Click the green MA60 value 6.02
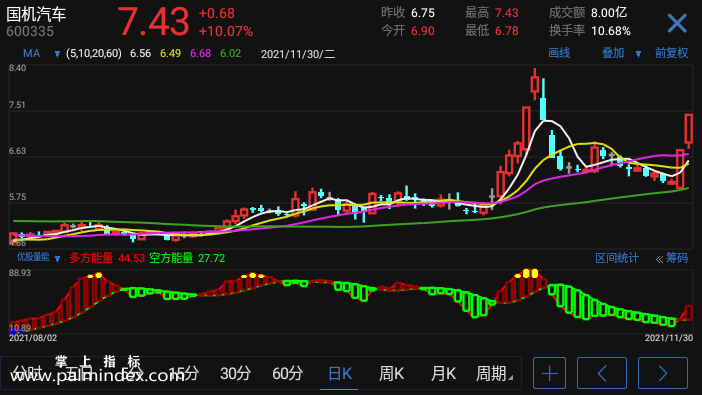The image size is (702, 395). click(231, 54)
